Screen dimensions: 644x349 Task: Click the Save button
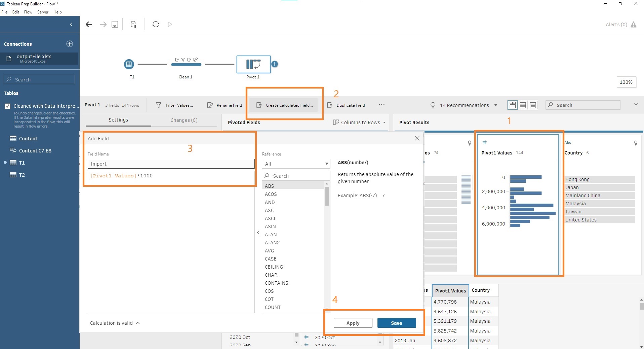tap(397, 323)
